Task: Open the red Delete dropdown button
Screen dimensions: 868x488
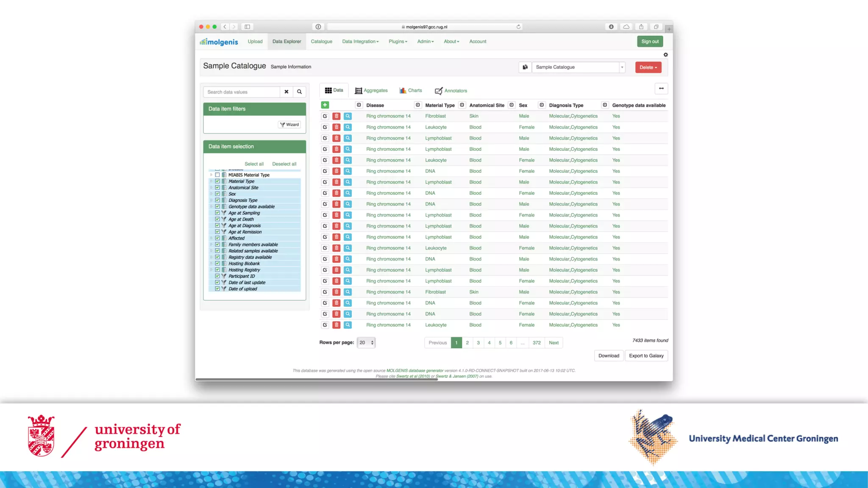Action: click(x=648, y=67)
